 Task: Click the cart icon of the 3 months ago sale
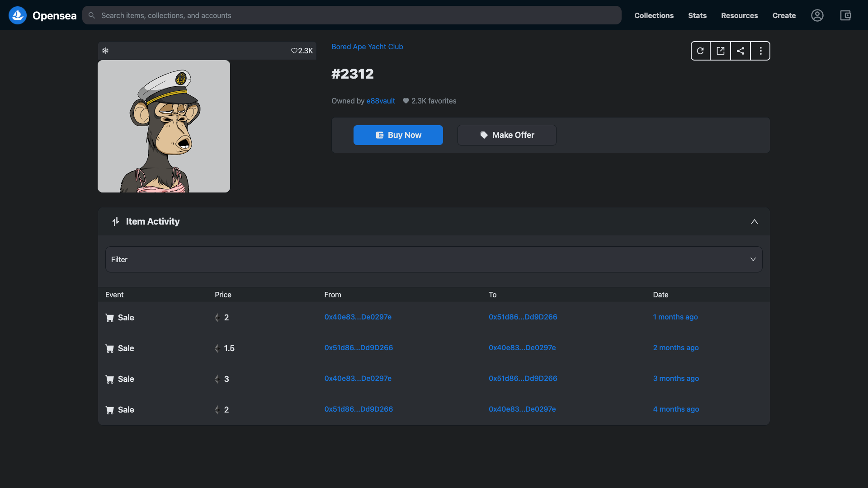(x=110, y=379)
